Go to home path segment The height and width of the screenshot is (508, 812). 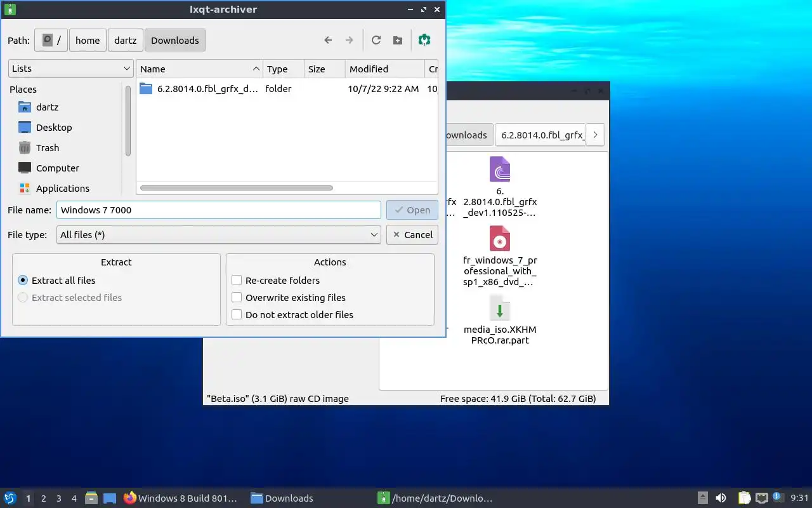tap(88, 40)
